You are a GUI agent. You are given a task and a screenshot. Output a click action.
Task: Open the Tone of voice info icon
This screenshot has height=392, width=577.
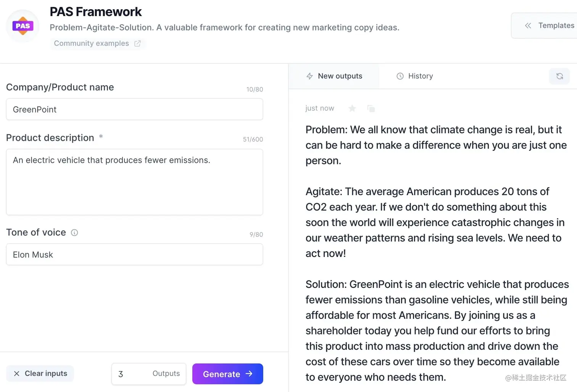point(75,232)
